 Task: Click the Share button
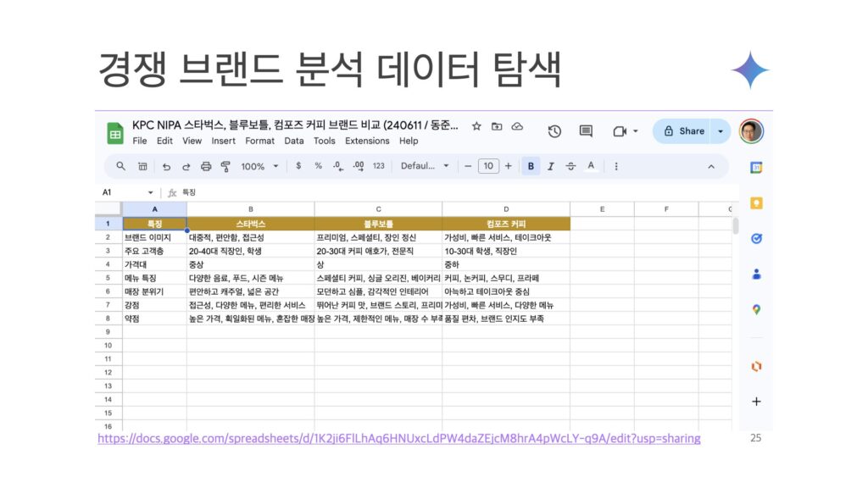(x=685, y=131)
